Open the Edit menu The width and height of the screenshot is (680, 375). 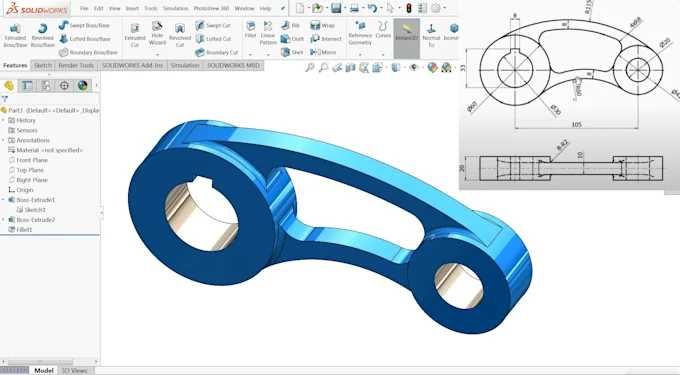99,8
